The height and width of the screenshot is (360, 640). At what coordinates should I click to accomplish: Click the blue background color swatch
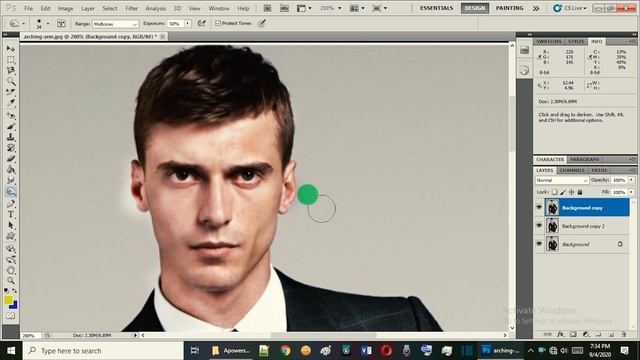(x=14, y=305)
